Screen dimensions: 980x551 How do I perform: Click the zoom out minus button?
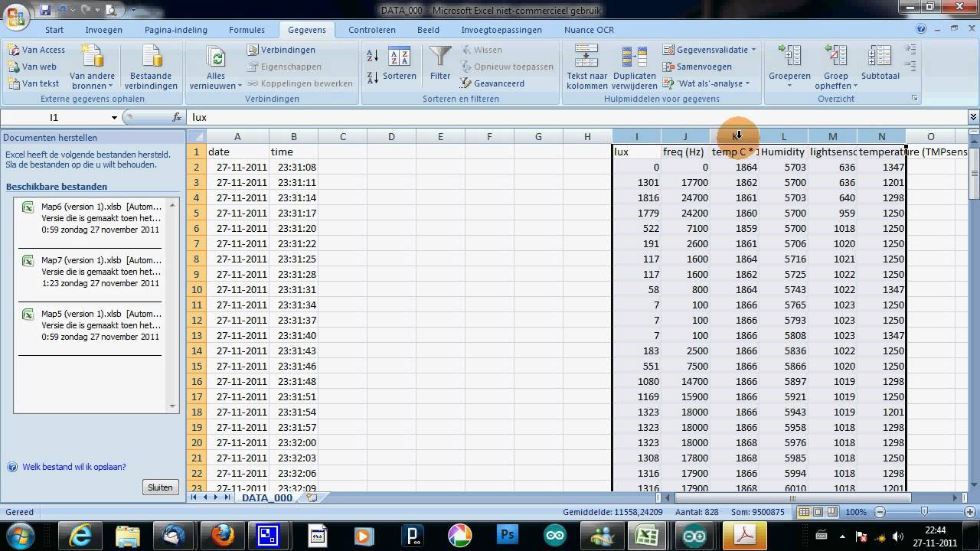880,512
